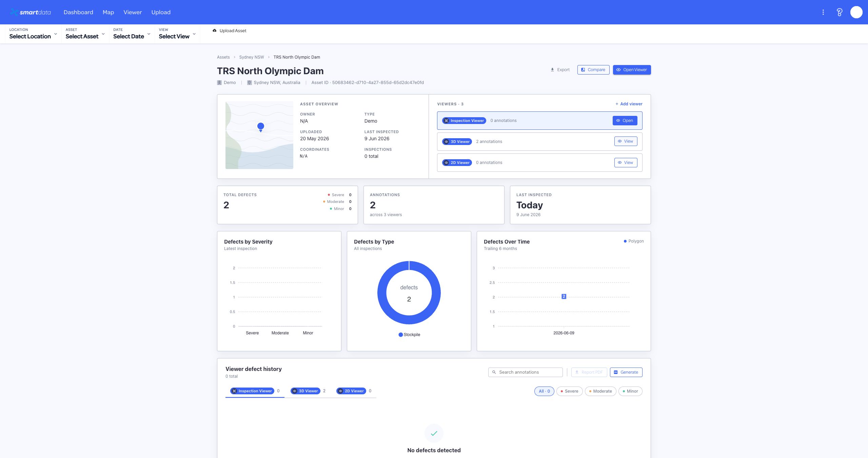
Task: Switch to the 2D Viewer history tab
Action: [354, 391]
